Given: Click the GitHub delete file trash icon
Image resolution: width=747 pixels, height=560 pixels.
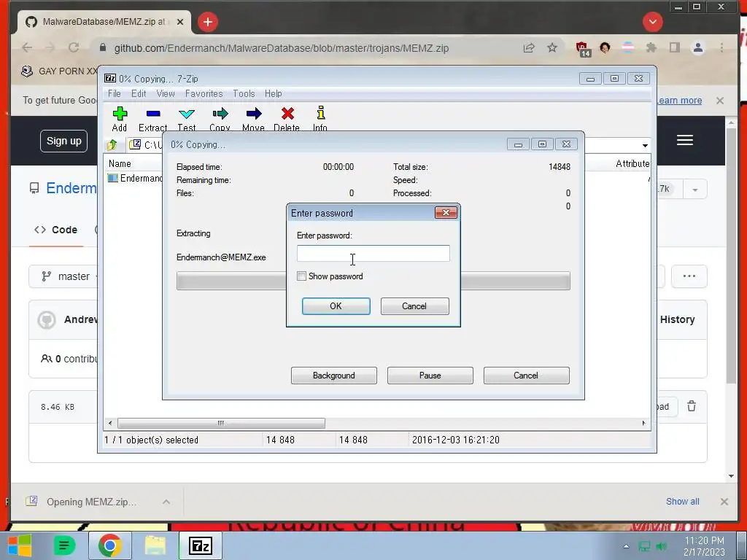Looking at the screenshot, I should coord(692,406).
